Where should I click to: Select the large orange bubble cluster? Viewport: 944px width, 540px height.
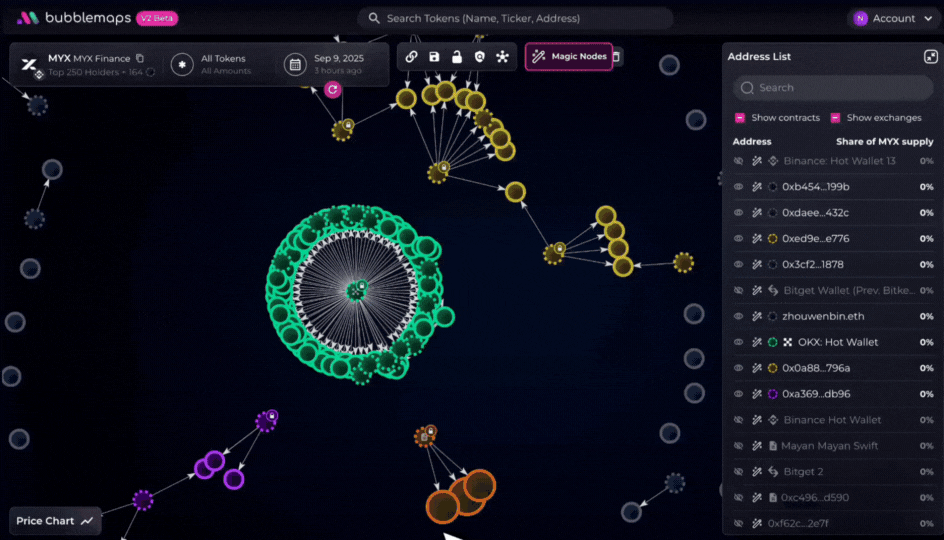pyautogui.click(x=461, y=495)
